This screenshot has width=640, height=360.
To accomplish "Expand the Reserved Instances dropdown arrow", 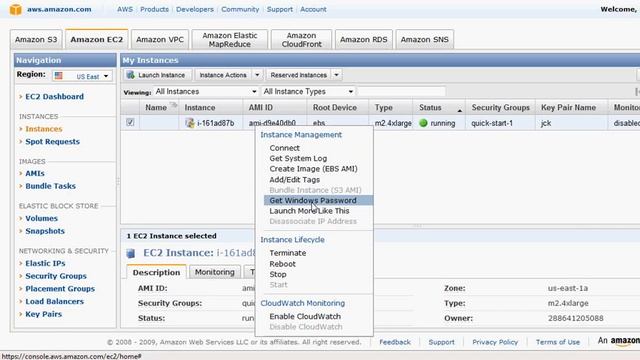I will 336,75.
